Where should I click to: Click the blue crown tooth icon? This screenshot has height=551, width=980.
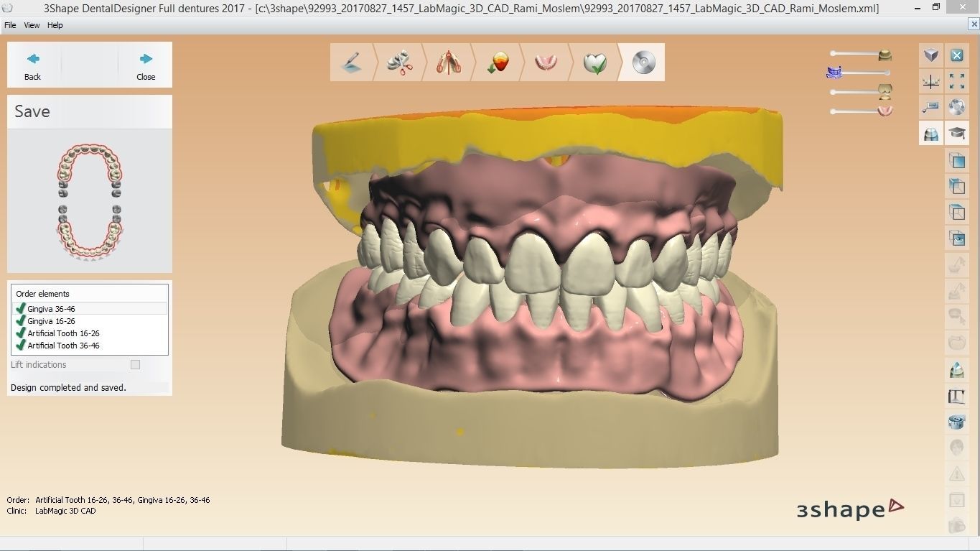(956, 371)
